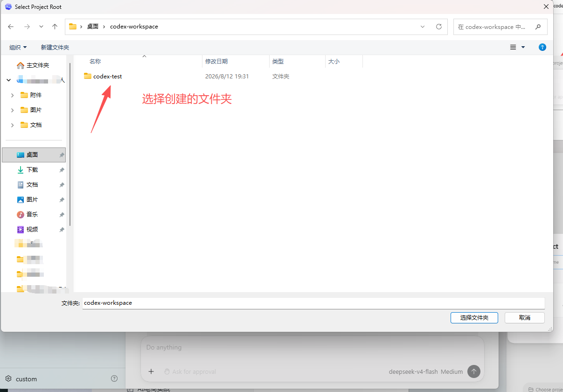Viewport: 563px width, 392px height.
Task: Expand the 文档 folder chevron
Action: click(12, 125)
